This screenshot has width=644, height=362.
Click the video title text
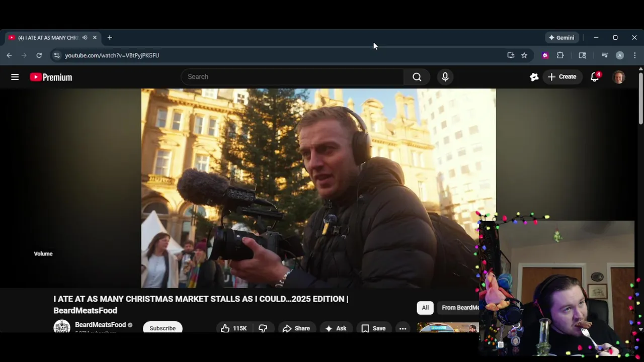201,305
